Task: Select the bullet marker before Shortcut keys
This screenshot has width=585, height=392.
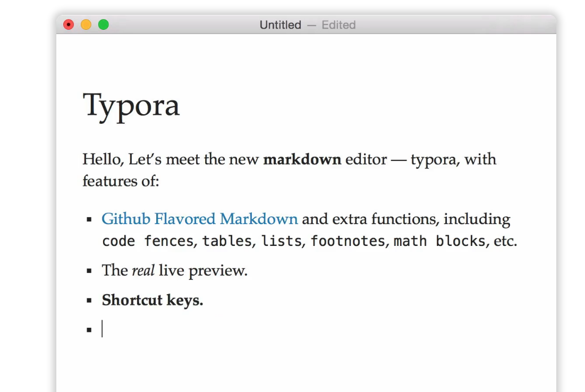Action: click(x=89, y=300)
